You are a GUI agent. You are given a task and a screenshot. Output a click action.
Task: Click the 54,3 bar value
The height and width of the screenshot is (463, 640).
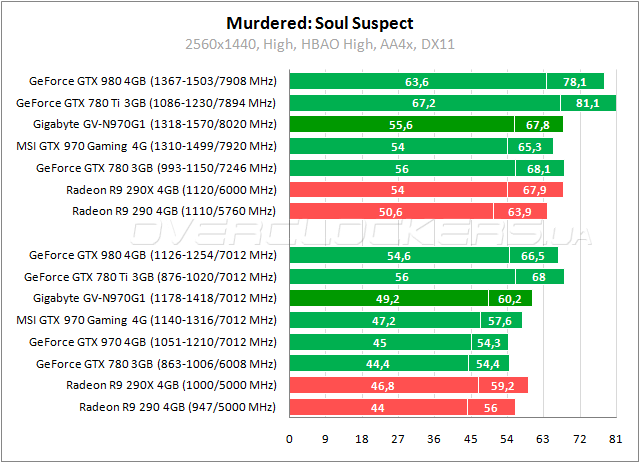(x=489, y=343)
